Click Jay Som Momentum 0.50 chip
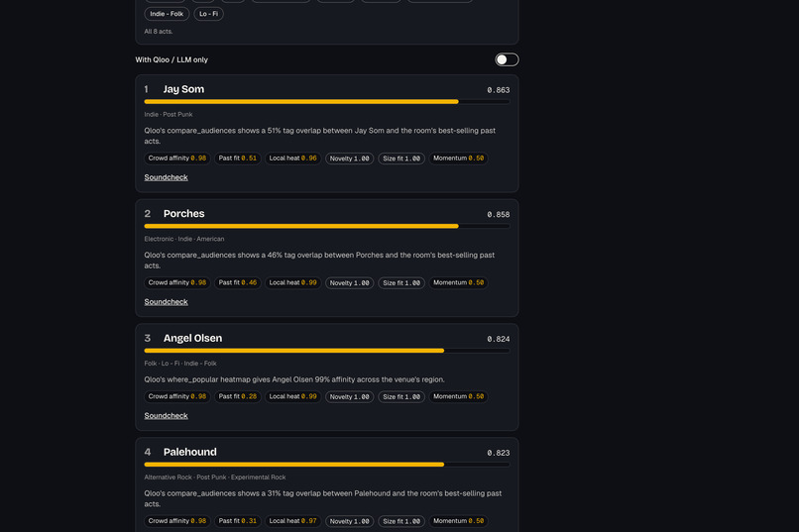 (459, 159)
